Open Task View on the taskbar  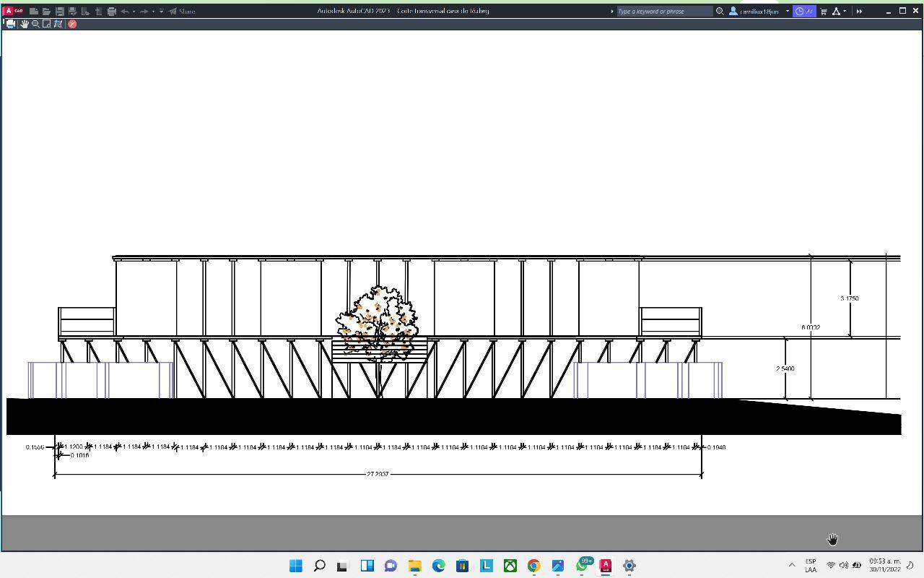(x=343, y=566)
